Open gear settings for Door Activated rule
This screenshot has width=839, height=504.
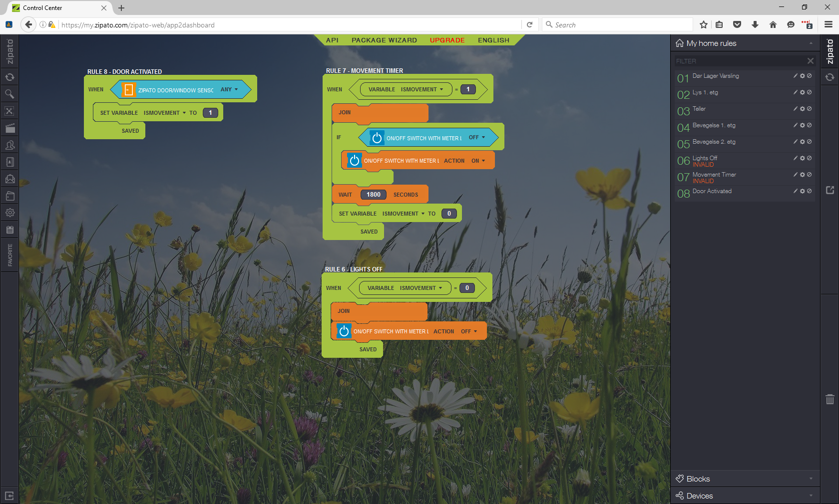click(803, 191)
